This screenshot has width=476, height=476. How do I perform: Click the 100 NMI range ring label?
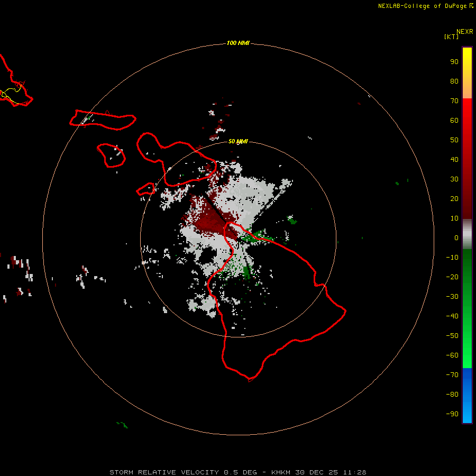(x=238, y=43)
